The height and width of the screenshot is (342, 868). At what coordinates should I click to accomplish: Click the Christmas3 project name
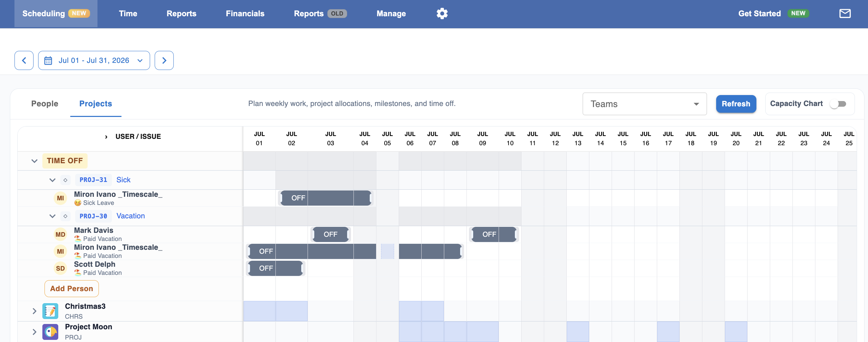85,306
